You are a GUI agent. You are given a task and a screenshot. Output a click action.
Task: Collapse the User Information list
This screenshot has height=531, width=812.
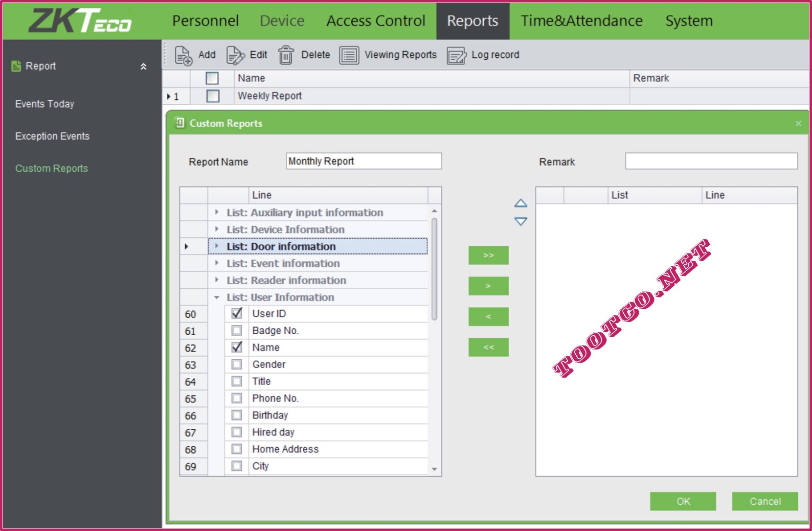[217, 297]
